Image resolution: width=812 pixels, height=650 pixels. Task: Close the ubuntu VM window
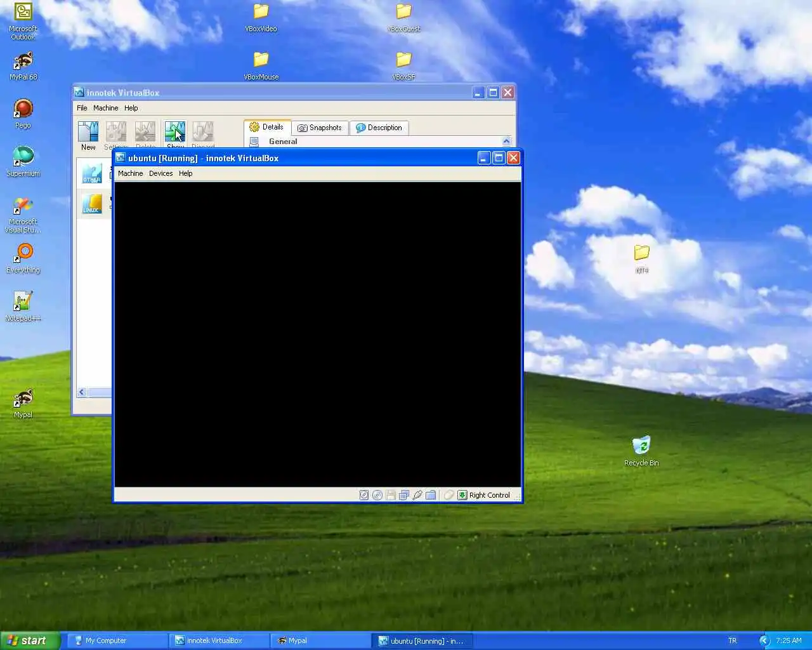(x=513, y=158)
